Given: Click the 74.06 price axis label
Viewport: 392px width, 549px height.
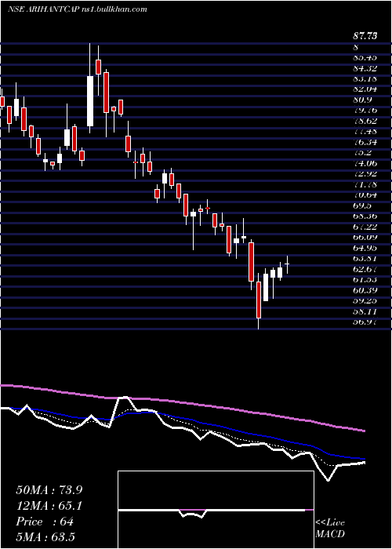Looking at the screenshot, I should coord(365,163).
